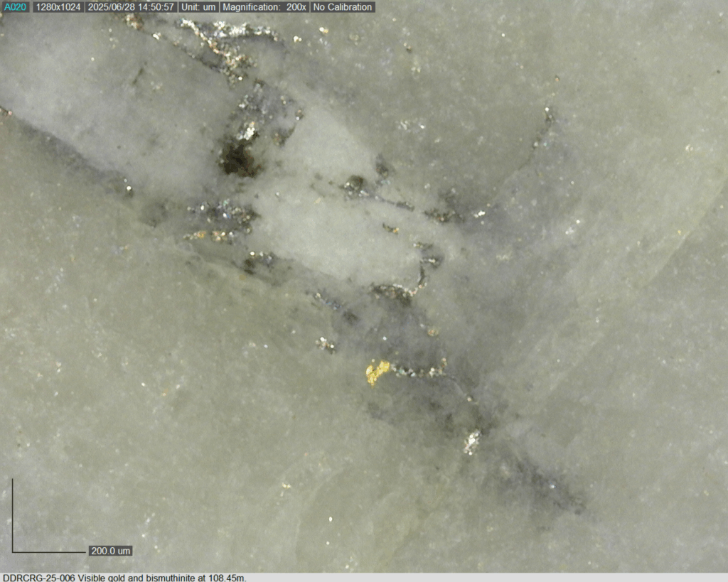Click the horizontal scale bar line
The width and height of the screenshot is (728, 582).
[48, 551]
